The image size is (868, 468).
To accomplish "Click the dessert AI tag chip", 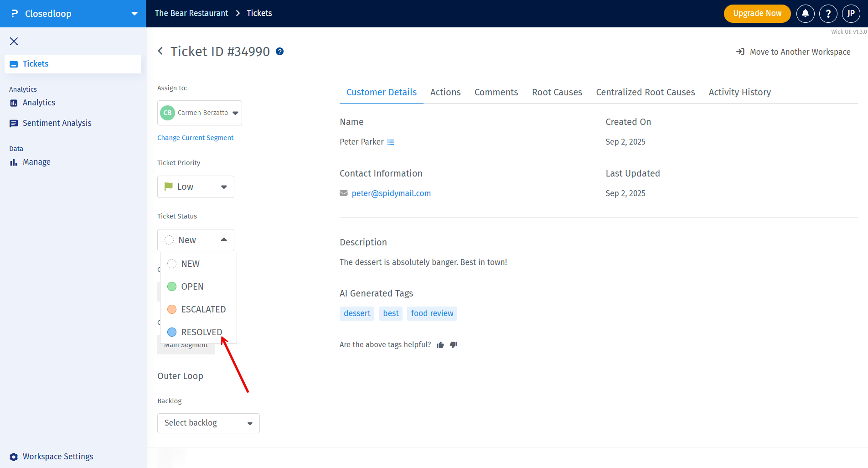I will tap(357, 313).
